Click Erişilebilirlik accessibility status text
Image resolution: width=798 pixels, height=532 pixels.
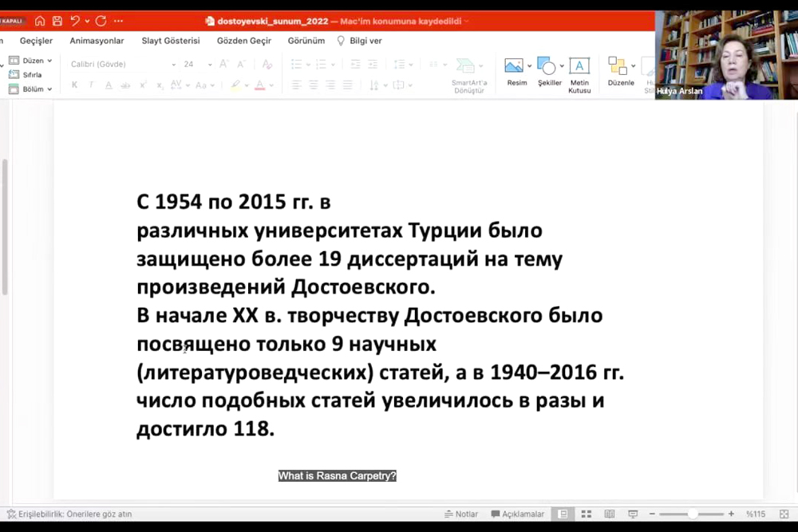tap(69, 514)
